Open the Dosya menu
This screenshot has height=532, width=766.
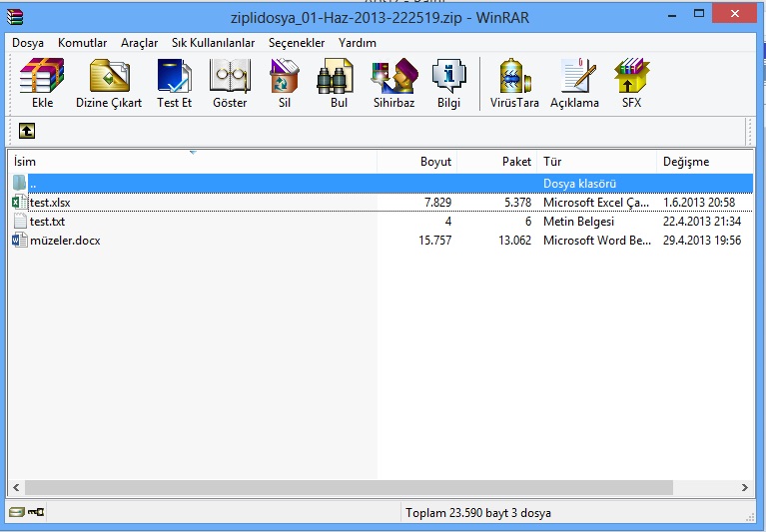click(28, 43)
